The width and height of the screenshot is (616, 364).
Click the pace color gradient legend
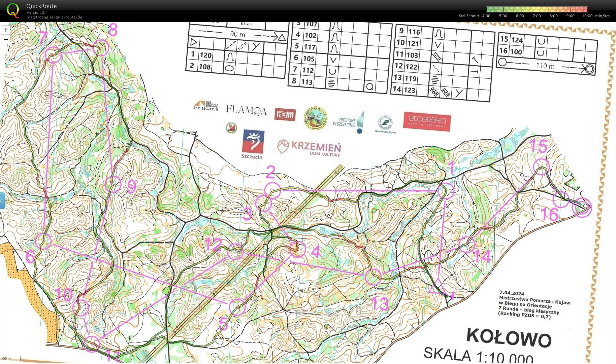tap(537, 9)
